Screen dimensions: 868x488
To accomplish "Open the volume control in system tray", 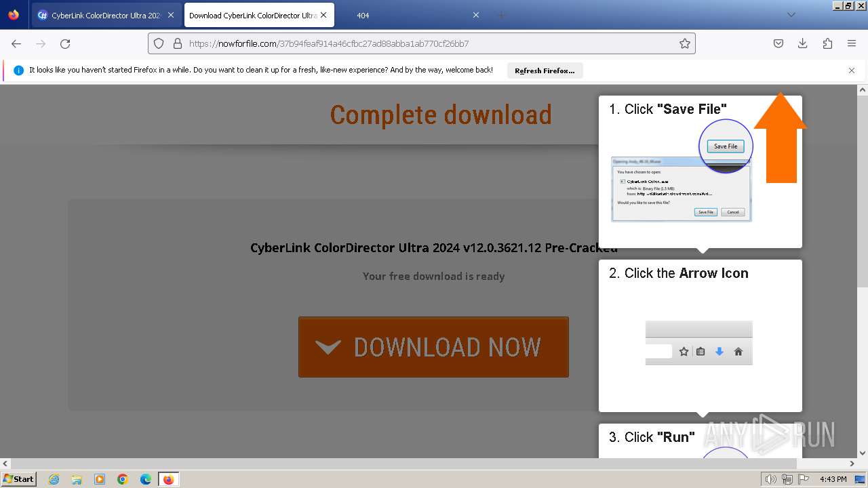I will (770, 479).
